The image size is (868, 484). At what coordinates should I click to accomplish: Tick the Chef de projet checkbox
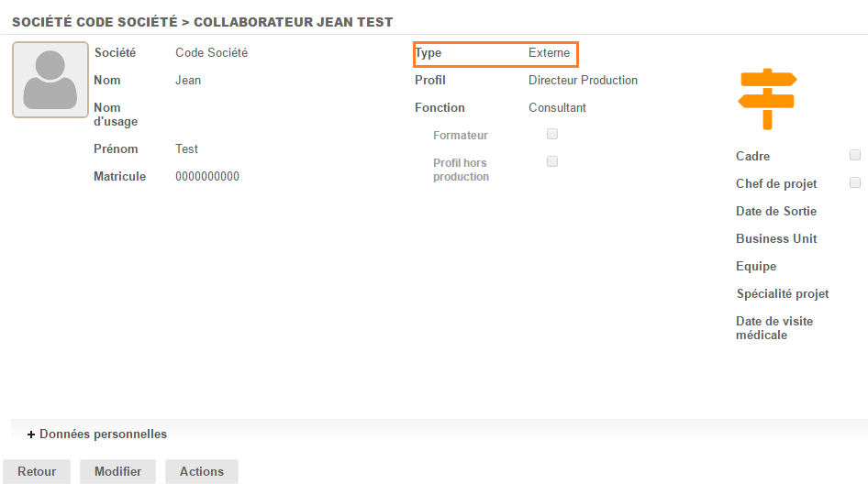pos(855,182)
